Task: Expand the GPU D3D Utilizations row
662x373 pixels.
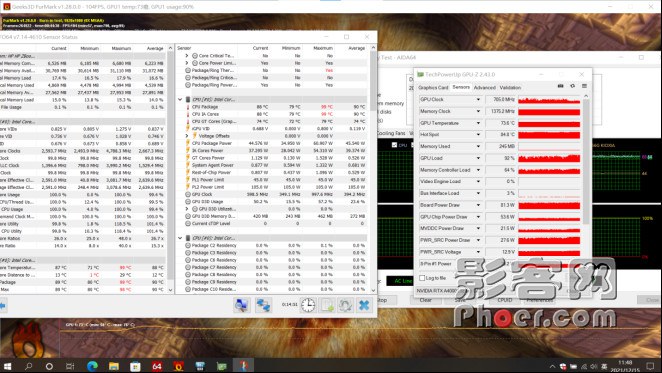Action: click(x=187, y=209)
